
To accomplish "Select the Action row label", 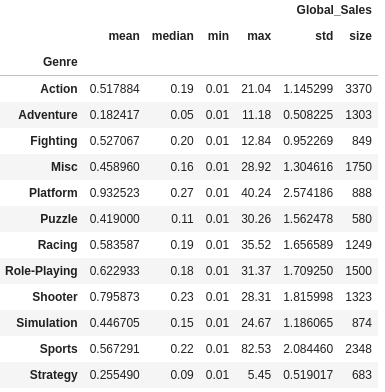I will pyautogui.click(x=59, y=89).
